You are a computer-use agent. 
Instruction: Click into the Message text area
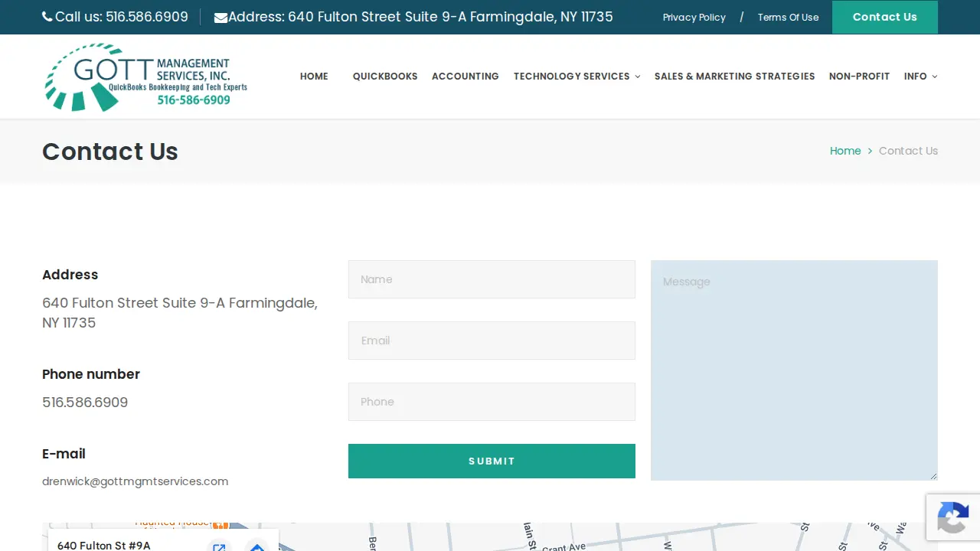794,370
